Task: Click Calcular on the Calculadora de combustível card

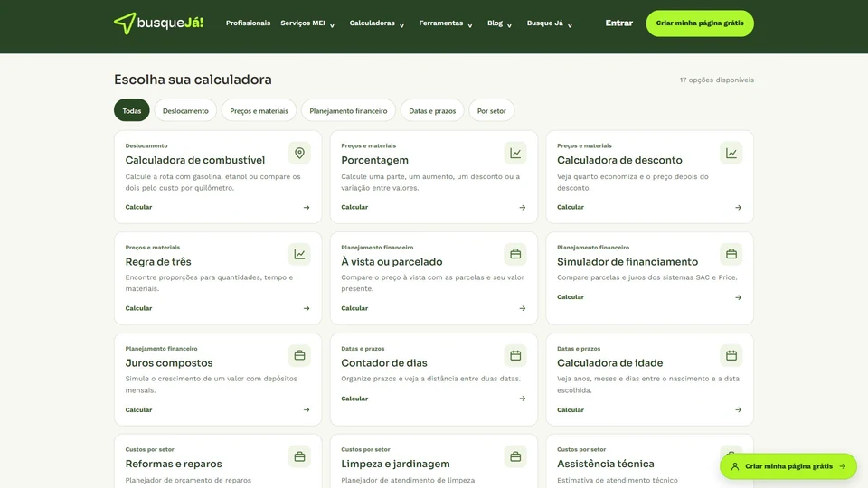Action: coord(138,207)
